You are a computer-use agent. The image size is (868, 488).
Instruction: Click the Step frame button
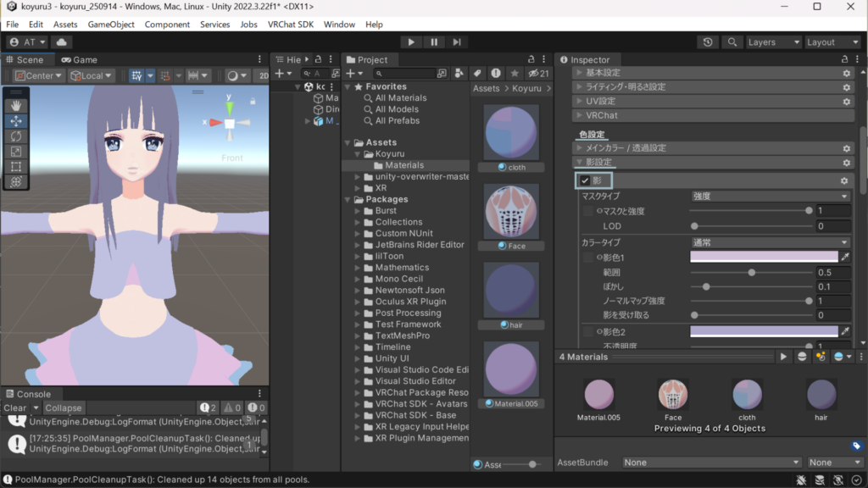coord(457,42)
